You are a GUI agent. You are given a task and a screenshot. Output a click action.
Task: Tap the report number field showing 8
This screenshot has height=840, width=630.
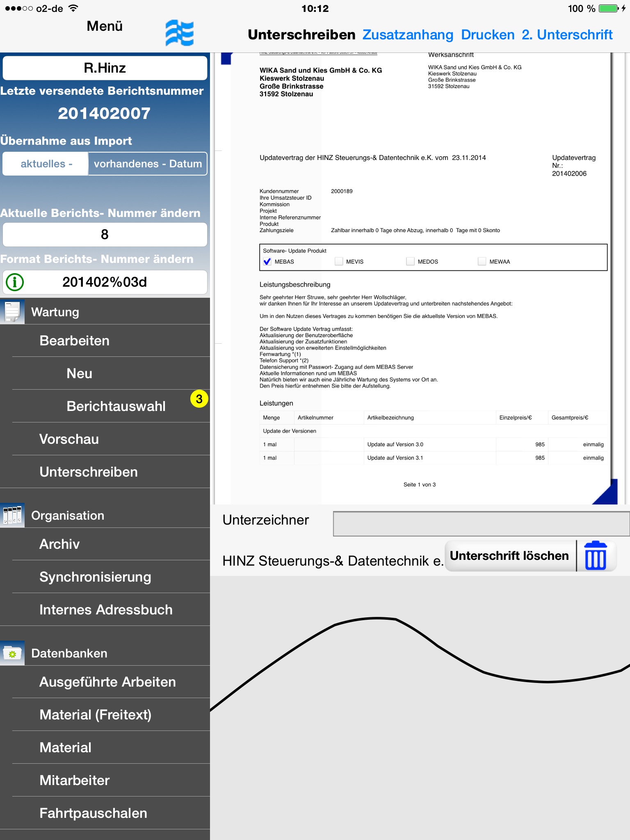click(x=105, y=234)
